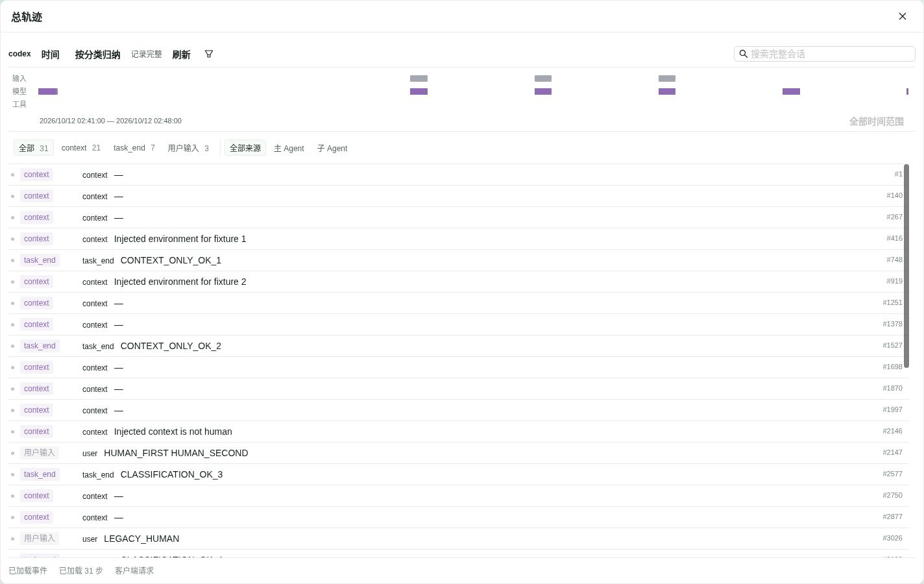Filter by task_end tab

[134, 148]
